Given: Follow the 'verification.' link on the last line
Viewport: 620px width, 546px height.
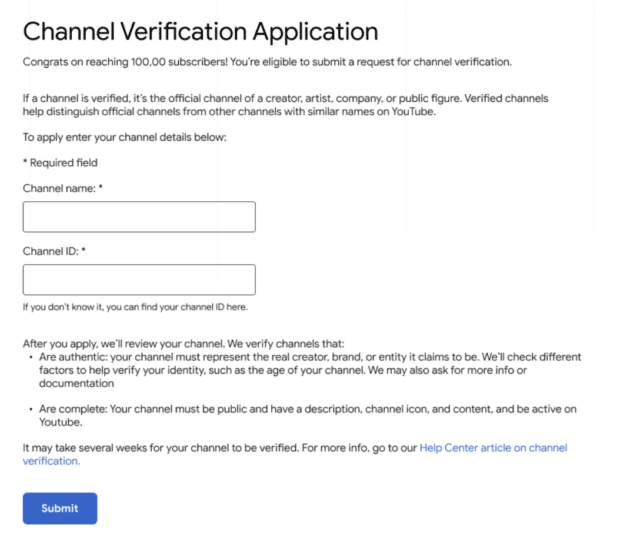Looking at the screenshot, I should coord(51,461).
